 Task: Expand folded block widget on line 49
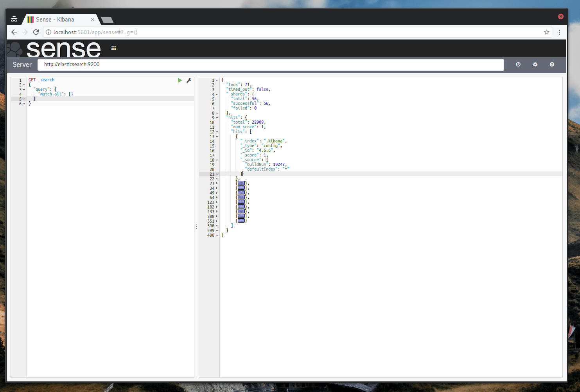tap(241, 192)
